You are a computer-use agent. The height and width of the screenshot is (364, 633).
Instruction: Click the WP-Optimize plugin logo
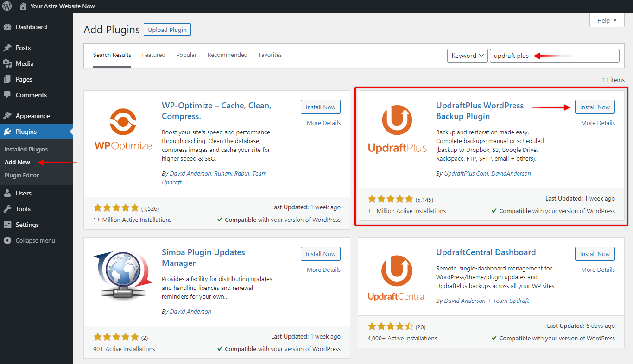point(123,130)
